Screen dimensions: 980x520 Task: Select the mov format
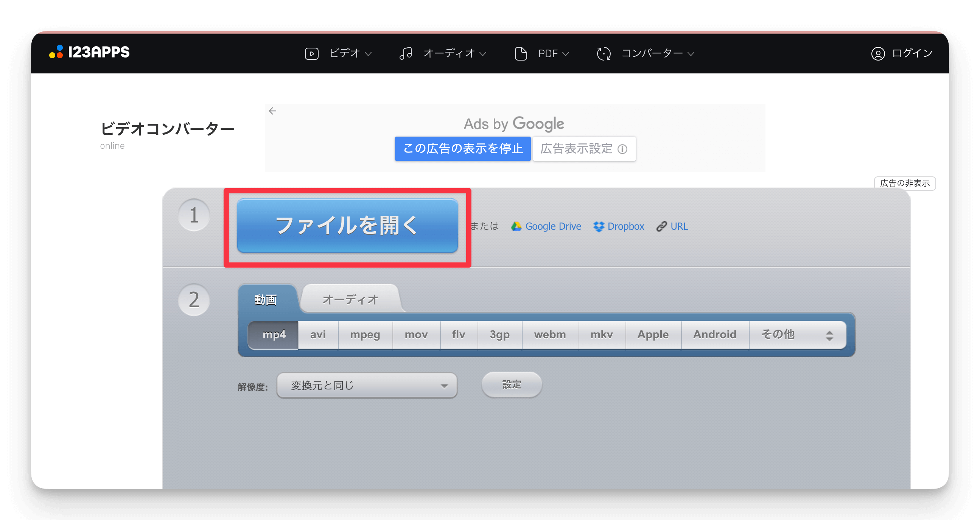click(x=416, y=335)
